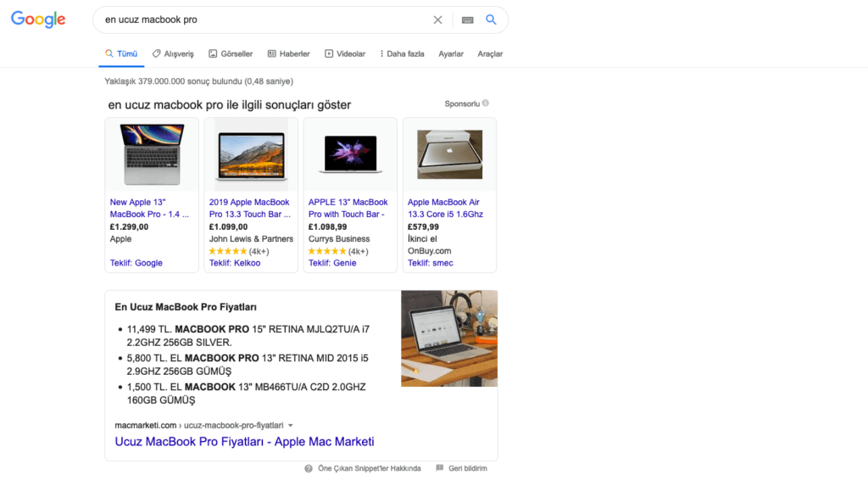Click the 1,500 TL MACBOOK list item

(x=247, y=394)
